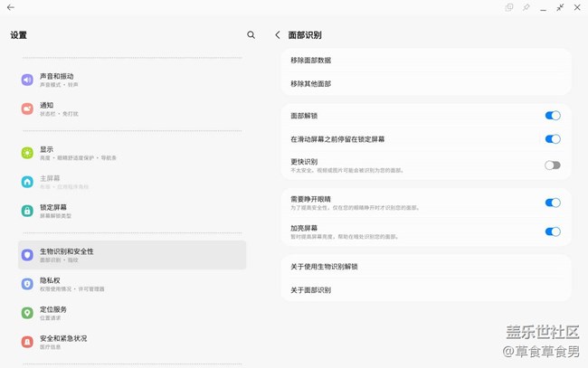Toggle 在滑动屏幕之前停留在锁定屏幕 switch

point(552,139)
